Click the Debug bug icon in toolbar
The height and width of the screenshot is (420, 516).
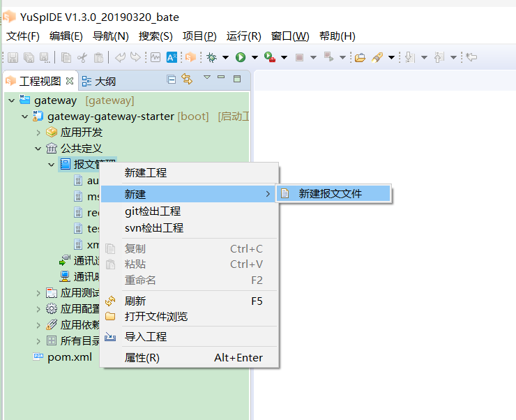pyautogui.click(x=211, y=57)
